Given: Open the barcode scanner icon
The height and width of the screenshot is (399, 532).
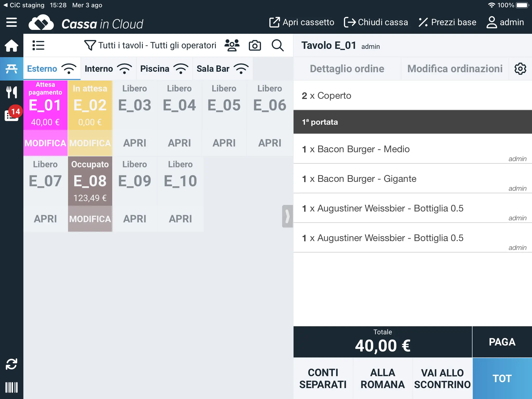Looking at the screenshot, I should point(11,387).
